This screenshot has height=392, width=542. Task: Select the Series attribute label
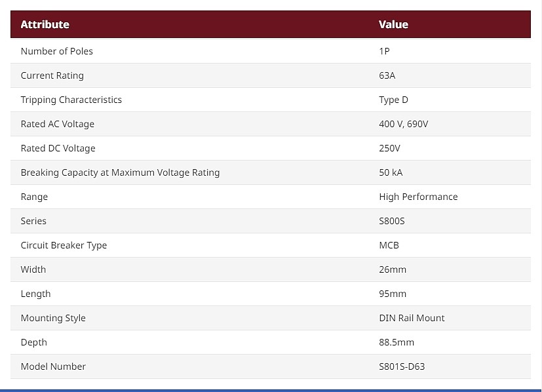pos(33,221)
